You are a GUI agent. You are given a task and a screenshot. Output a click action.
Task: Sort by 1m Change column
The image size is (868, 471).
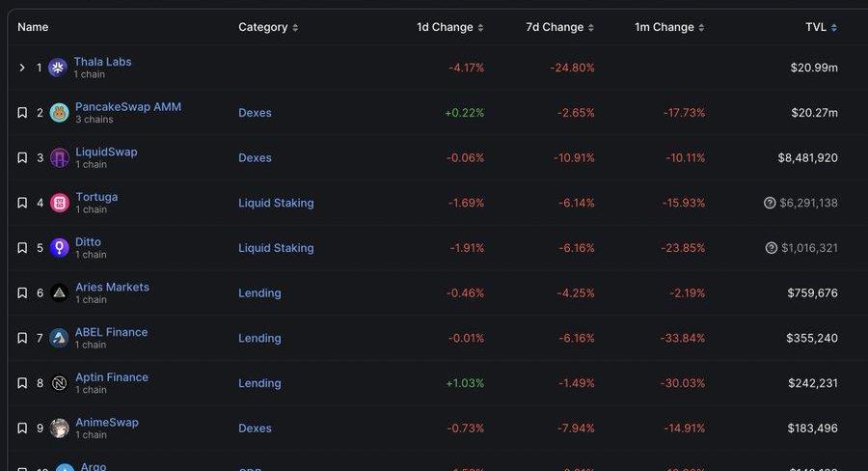click(669, 27)
